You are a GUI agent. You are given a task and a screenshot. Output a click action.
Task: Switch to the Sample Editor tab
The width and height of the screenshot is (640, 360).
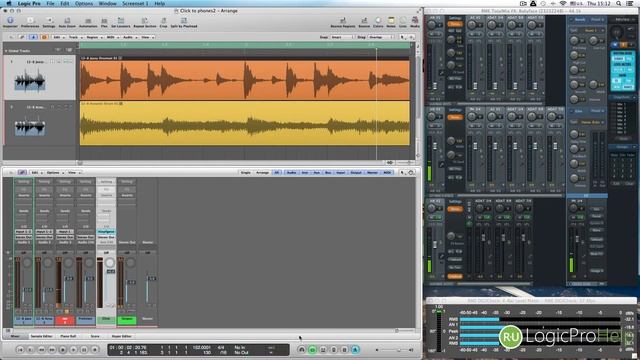(x=41, y=336)
